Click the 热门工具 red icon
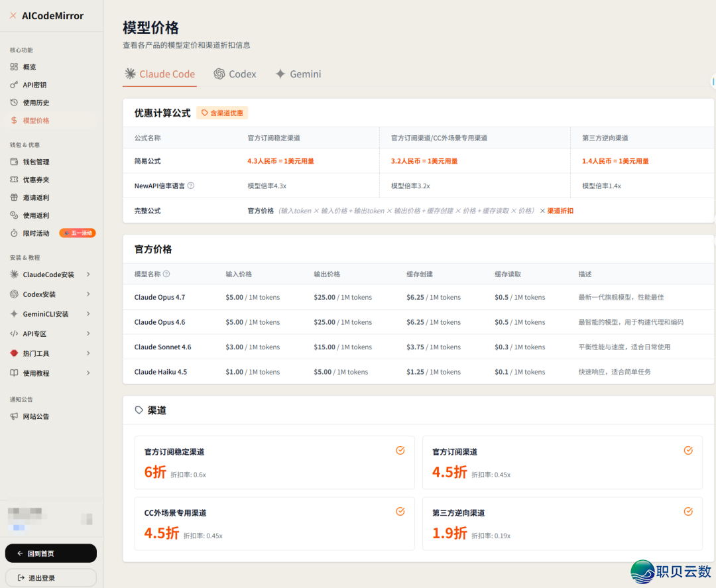716x588 pixels. pyautogui.click(x=14, y=353)
